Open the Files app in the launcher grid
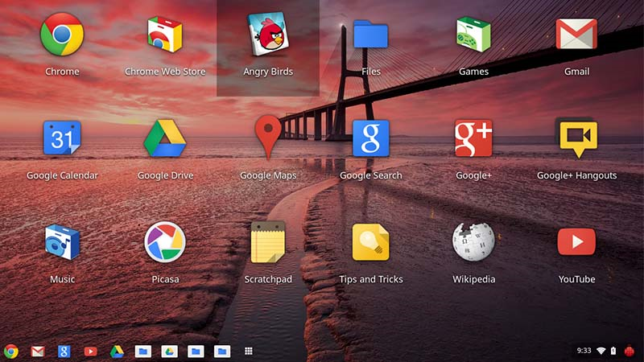The image size is (644, 362). tap(371, 35)
